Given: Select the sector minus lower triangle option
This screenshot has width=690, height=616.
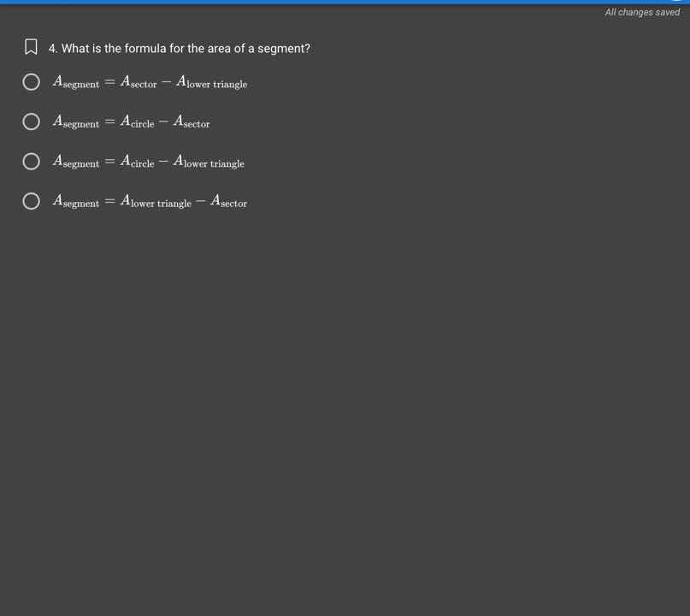Looking at the screenshot, I should coord(32,82).
